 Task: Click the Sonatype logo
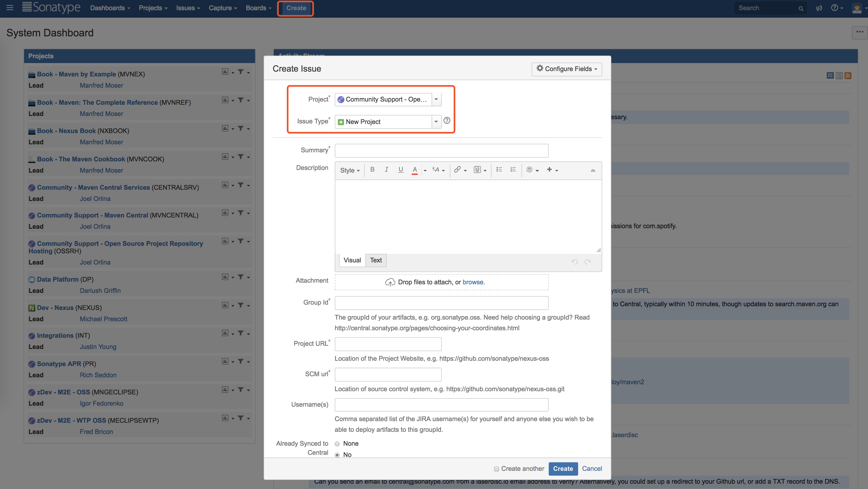(x=51, y=7)
